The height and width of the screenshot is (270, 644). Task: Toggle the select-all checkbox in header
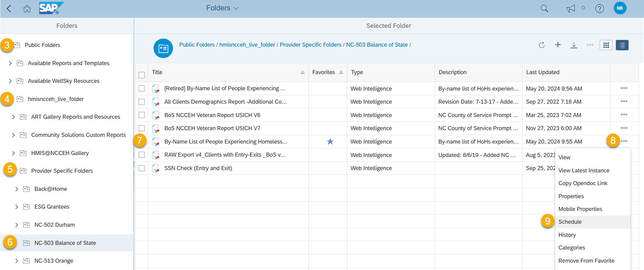pos(142,75)
